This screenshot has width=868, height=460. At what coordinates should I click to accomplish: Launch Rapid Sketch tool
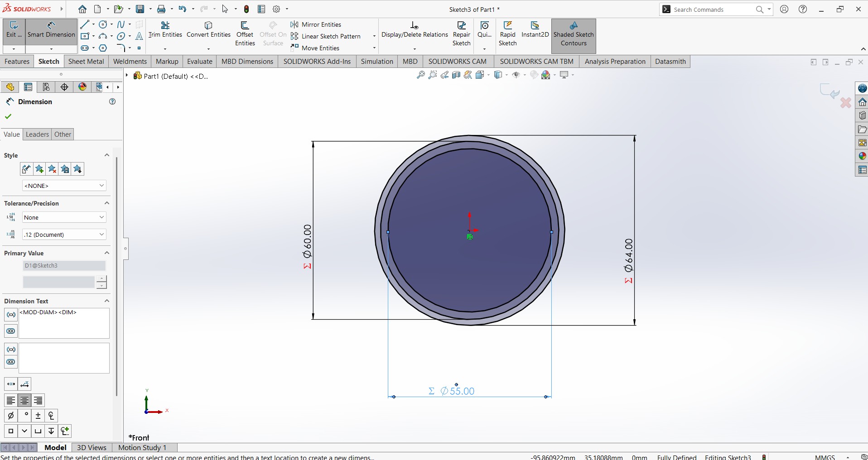point(508,34)
